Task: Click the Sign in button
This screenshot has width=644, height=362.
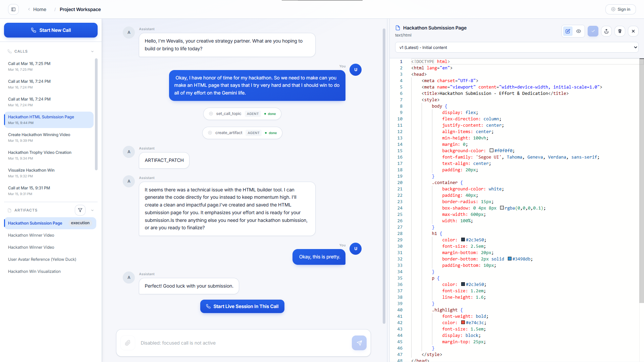Action: [x=620, y=9]
